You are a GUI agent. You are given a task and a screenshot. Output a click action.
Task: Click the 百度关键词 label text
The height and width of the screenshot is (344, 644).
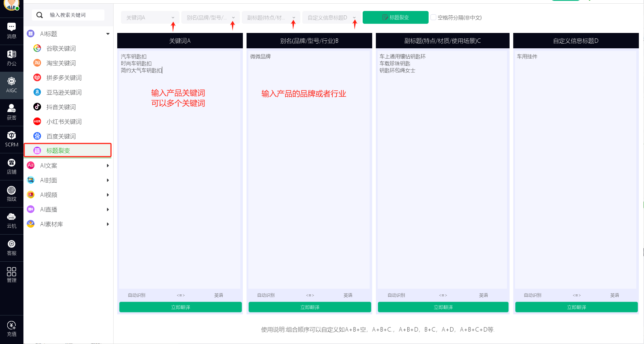[x=61, y=136]
